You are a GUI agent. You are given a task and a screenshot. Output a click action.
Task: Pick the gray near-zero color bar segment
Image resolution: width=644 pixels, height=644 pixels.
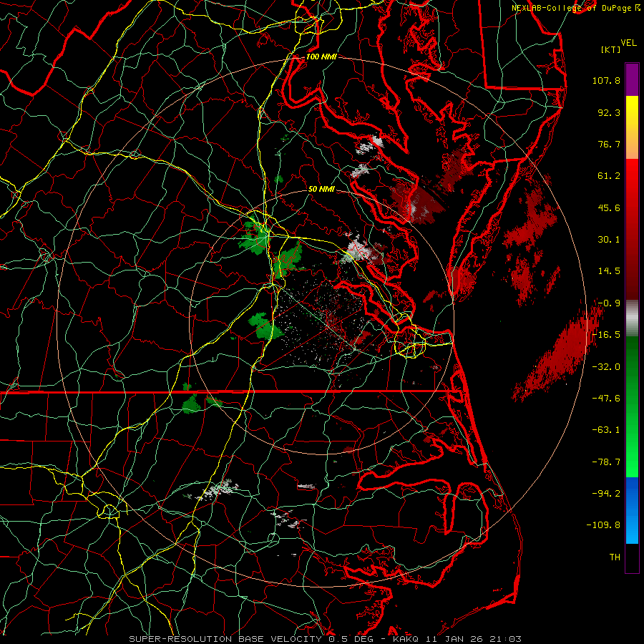pyautogui.click(x=632, y=318)
